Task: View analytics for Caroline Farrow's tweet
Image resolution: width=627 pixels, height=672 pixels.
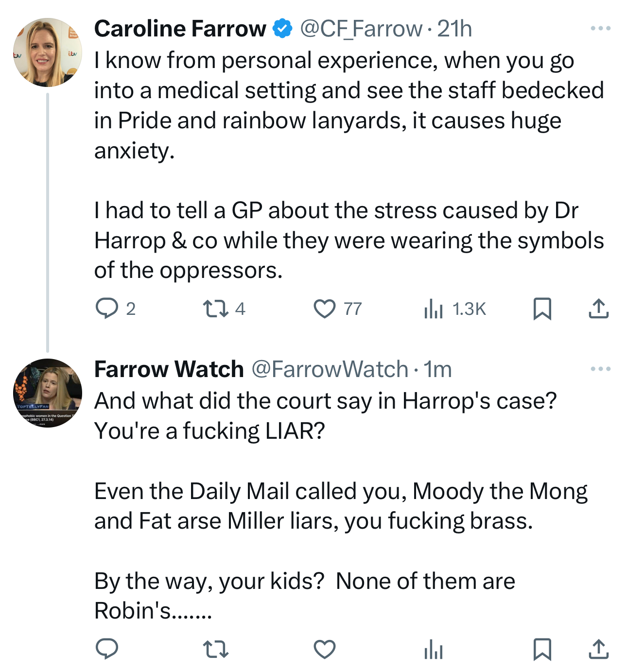Action: [x=433, y=309]
